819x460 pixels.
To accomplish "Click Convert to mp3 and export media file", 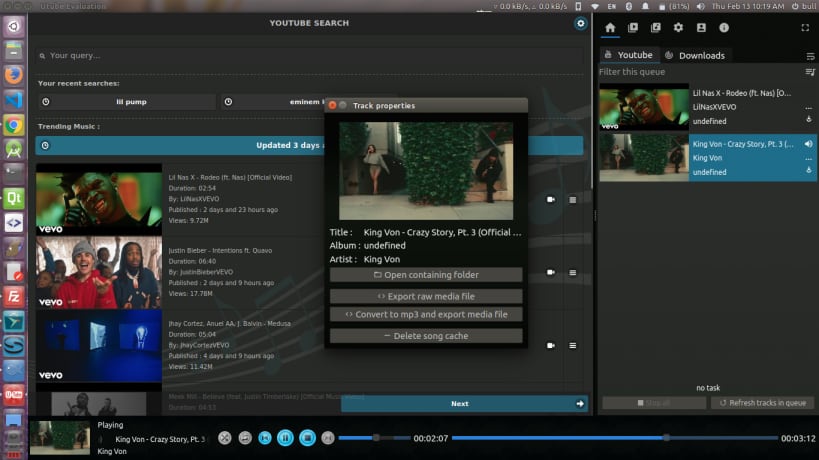I will 426,314.
